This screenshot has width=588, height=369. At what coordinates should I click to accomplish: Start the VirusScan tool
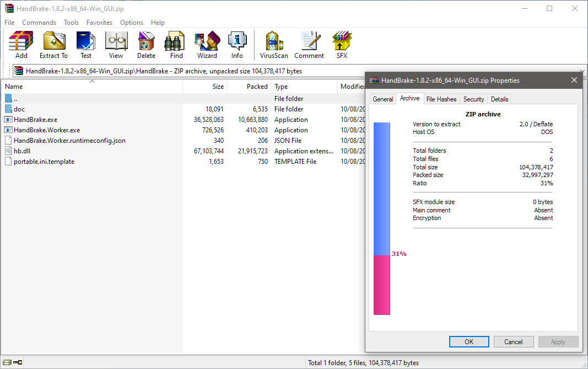pos(274,41)
